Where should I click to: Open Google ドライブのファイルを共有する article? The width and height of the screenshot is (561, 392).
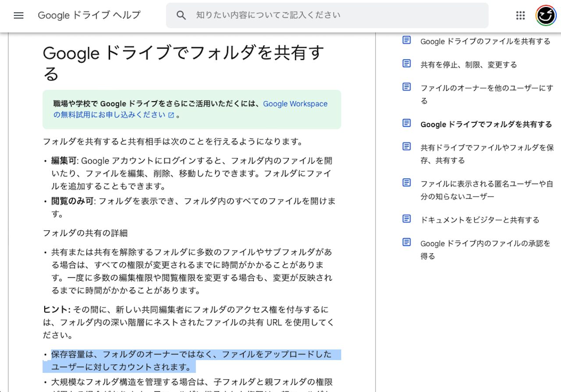coord(485,41)
